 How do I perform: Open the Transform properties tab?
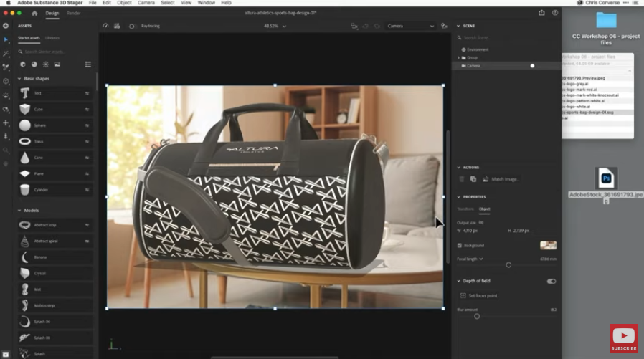(465, 209)
